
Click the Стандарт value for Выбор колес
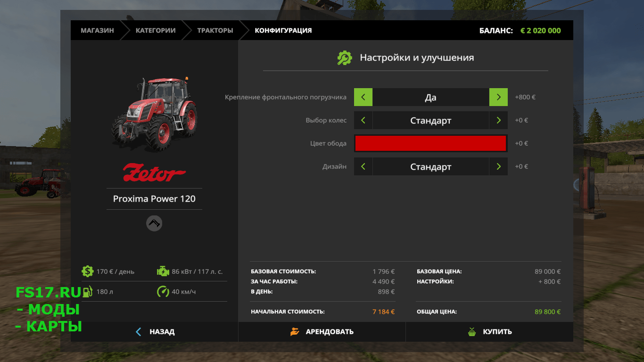point(431,120)
